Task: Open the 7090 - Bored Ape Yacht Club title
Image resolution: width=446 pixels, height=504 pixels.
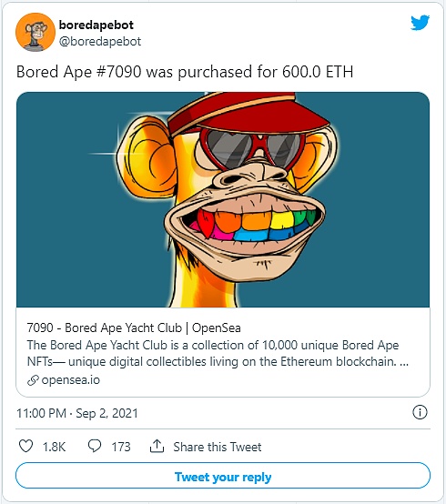Action: point(134,328)
